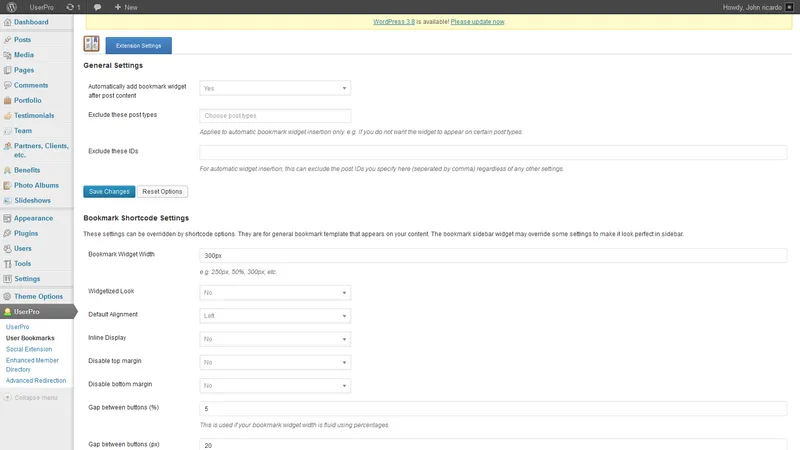This screenshot has width=800, height=450.
Task: Open Advanced Redirection submenu item
Action: (x=36, y=381)
